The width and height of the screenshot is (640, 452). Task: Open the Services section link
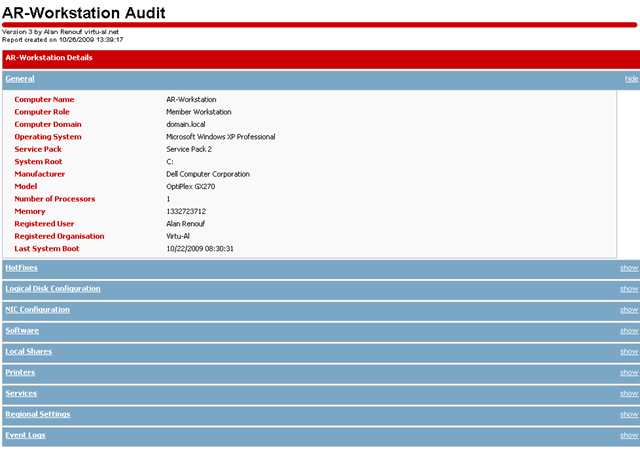pos(21,393)
